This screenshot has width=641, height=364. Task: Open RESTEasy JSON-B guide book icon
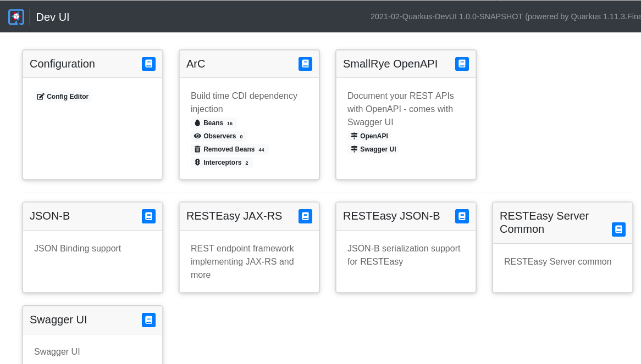462,216
